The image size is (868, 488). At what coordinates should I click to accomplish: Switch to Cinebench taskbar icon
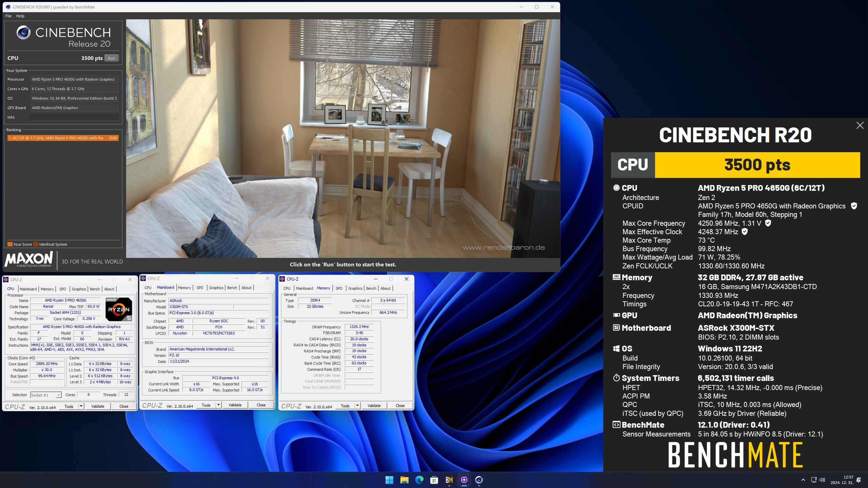click(479, 480)
